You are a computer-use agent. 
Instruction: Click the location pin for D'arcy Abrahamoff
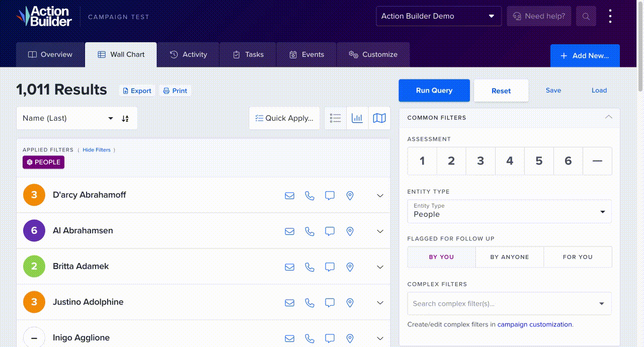(350, 196)
